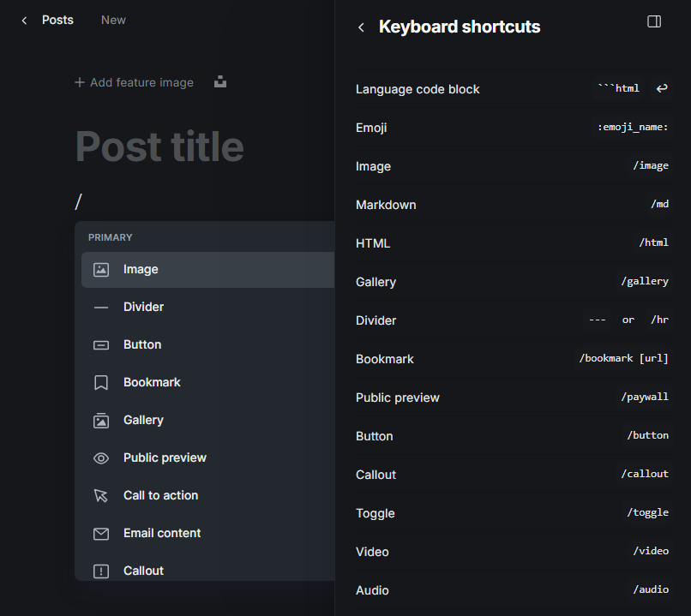This screenshot has height=616, width=691.
Task: Click the Bookmark card icon
Action: pyautogui.click(x=101, y=382)
